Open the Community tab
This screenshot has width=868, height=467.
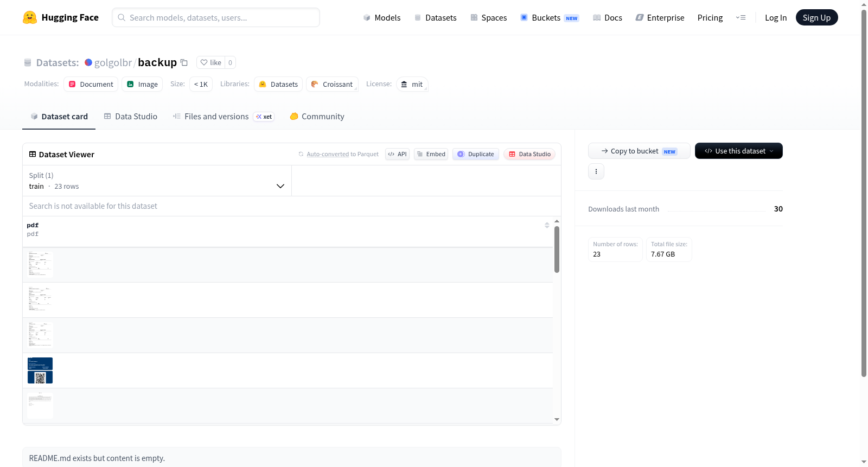[x=317, y=116]
